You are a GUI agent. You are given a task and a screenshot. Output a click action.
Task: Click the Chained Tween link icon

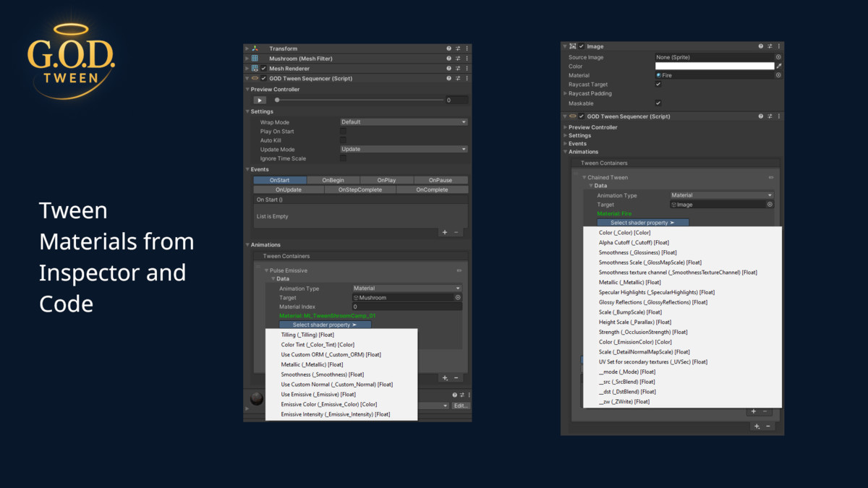[771, 177]
